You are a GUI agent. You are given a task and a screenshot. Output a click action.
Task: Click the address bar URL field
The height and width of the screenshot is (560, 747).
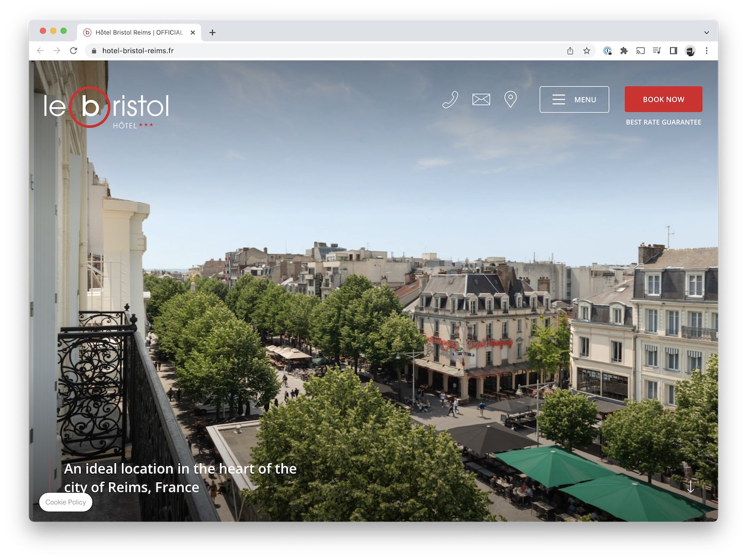(x=320, y=51)
